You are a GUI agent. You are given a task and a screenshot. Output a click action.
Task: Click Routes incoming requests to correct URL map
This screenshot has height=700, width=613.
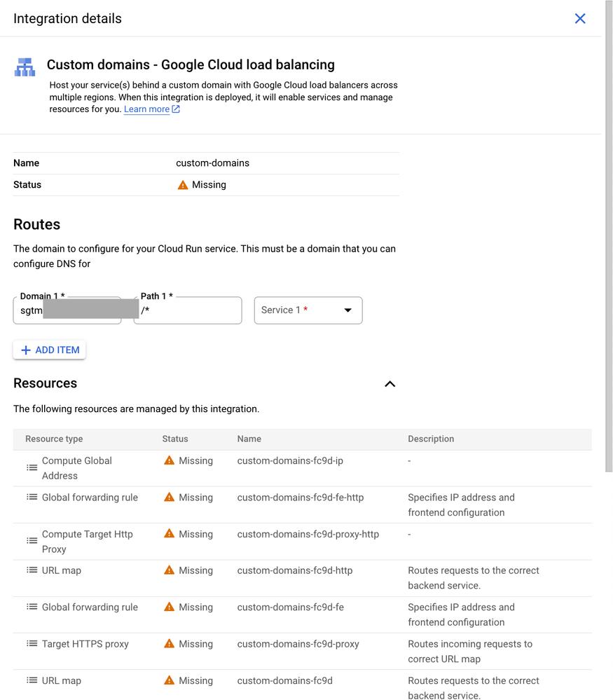pos(470,652)
